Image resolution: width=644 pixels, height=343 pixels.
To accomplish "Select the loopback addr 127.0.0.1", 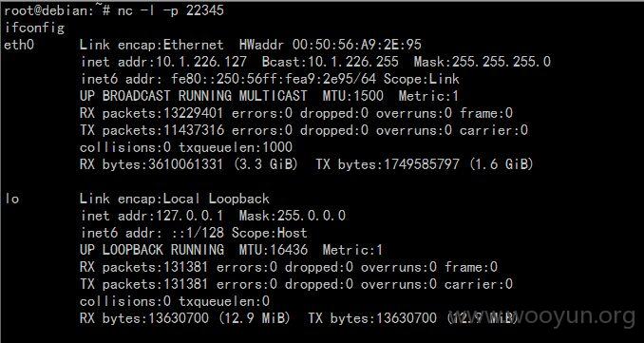I will [x=152, y=216].
